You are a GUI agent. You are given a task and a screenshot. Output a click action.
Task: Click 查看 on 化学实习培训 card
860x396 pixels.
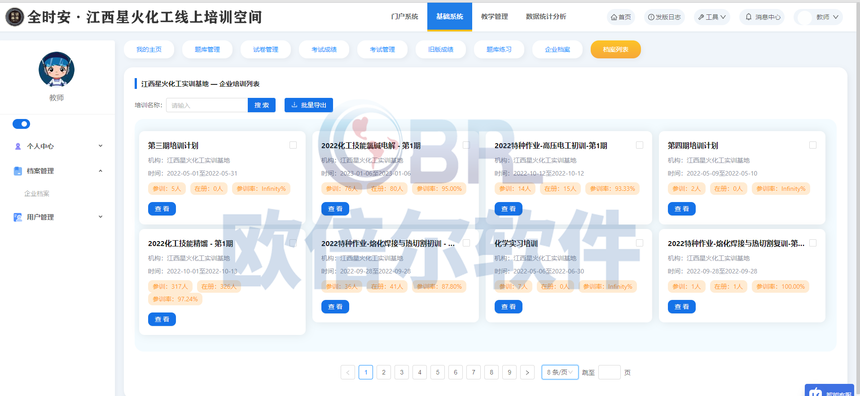[x=508, y=307]
